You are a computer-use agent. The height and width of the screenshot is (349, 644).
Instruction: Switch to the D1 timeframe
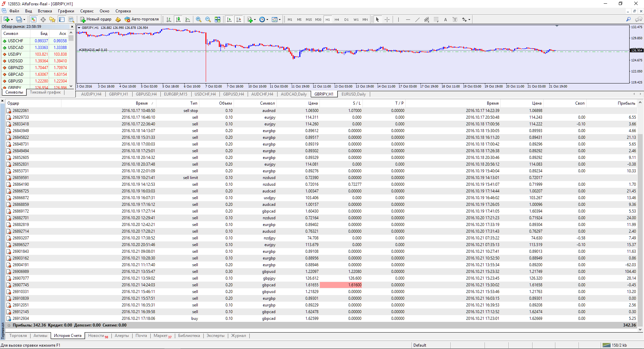click(346, 19)
